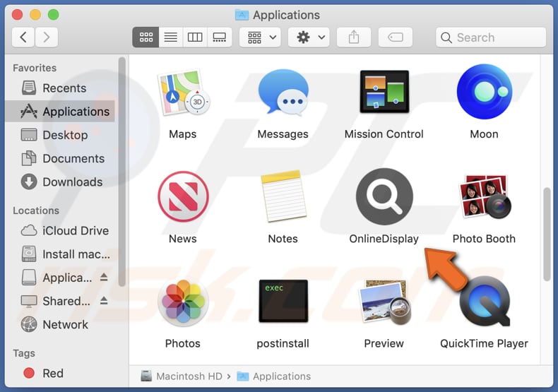Viewport: 558px width, 392px height.
Task: Click the OnlineDisplay magnifier app icon
Action: point(384,196)
